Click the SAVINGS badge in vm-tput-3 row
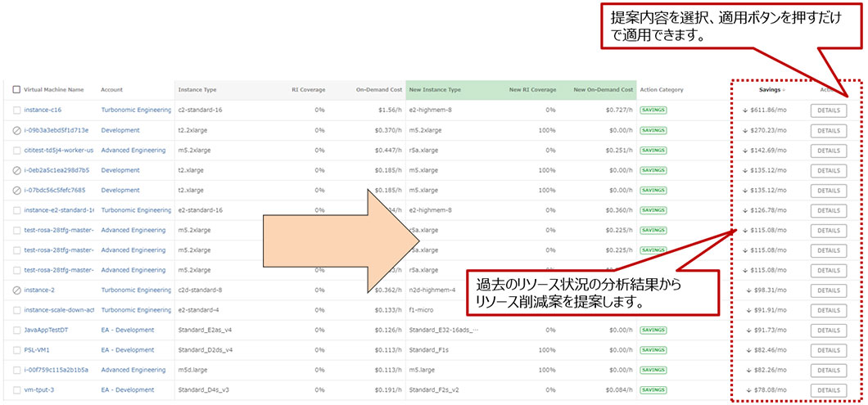The width and height of the screenshot is (868, 405). coord(653,390)
